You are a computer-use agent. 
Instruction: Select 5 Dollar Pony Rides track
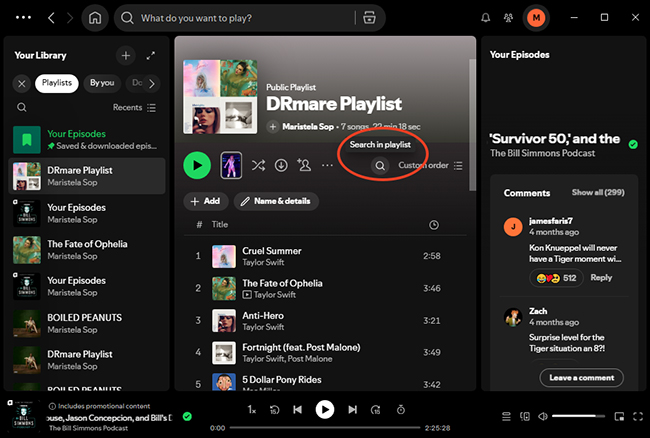coord(325,382)
